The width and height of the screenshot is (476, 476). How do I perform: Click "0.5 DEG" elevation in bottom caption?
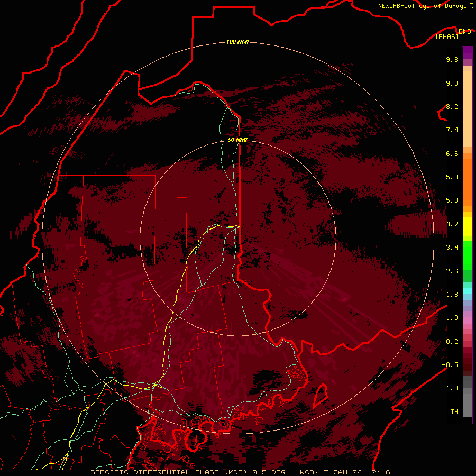pyautogui.click(x=270, y=472)
